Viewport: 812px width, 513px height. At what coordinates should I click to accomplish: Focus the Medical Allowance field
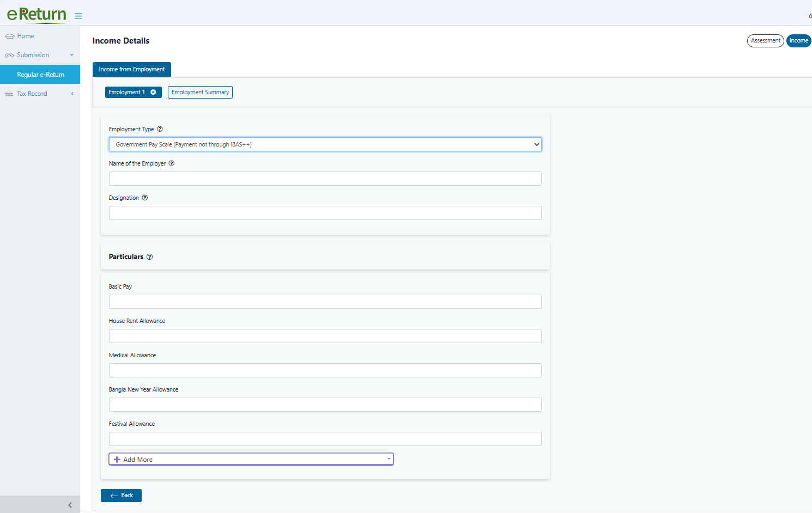(x=325, y=370)
